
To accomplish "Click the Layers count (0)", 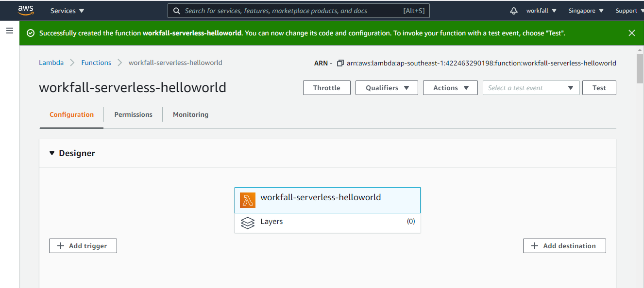I will (411, 221).
